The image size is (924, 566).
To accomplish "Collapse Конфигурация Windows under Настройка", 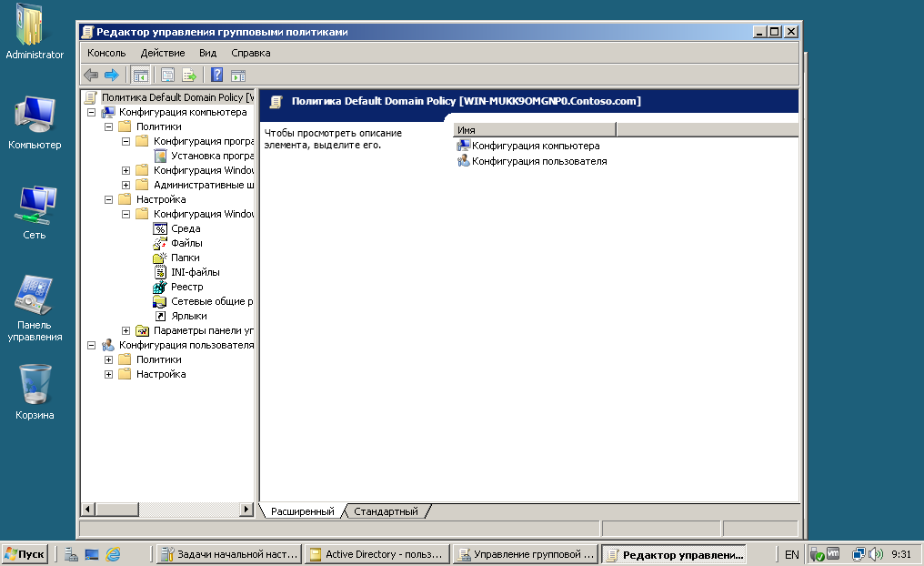I will (x=126, y=214).
